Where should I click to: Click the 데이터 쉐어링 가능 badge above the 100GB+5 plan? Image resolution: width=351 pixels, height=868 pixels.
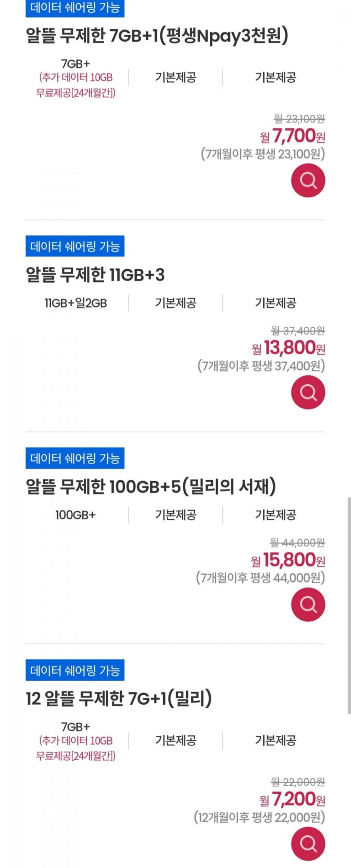75,458
